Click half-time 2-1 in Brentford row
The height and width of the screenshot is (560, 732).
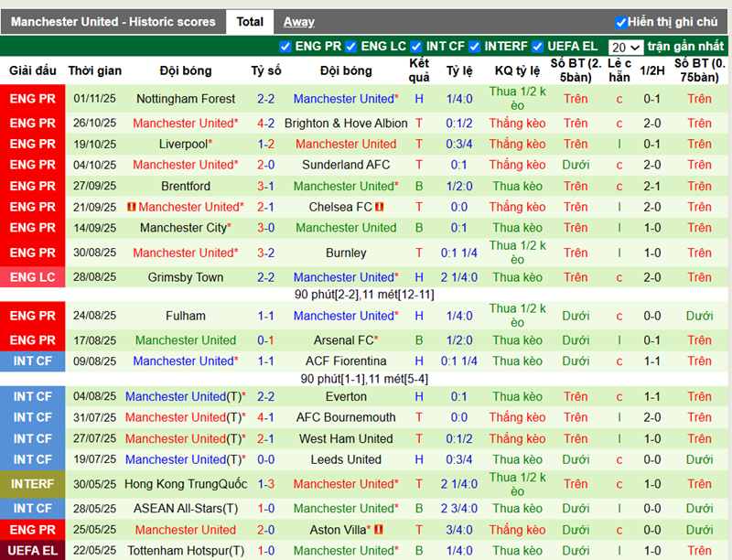[x=652, y=186]
